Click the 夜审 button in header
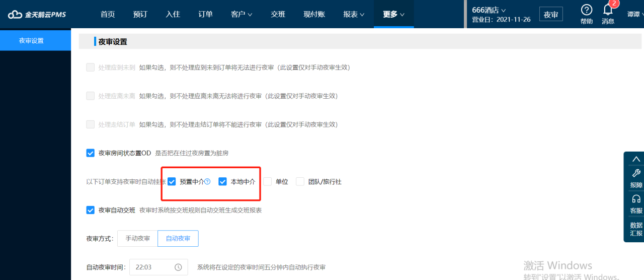644x280 pixels. (x=551, y=14)
